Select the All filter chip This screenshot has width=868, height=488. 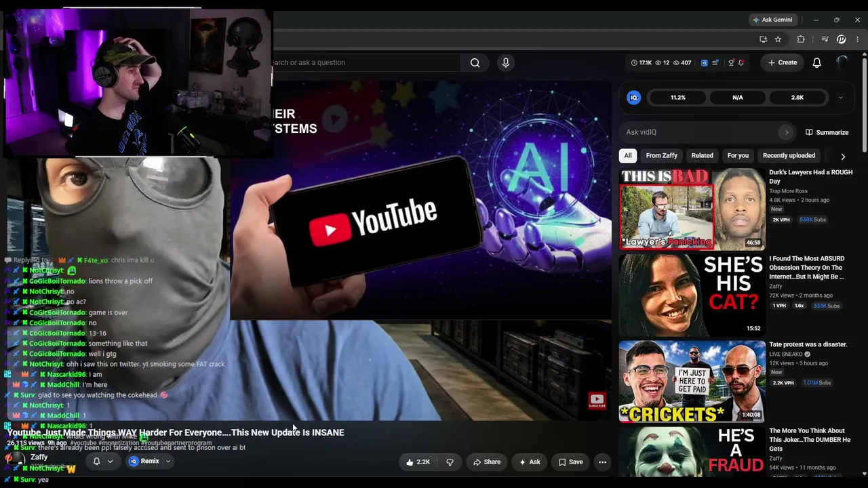tap(628, 156)
